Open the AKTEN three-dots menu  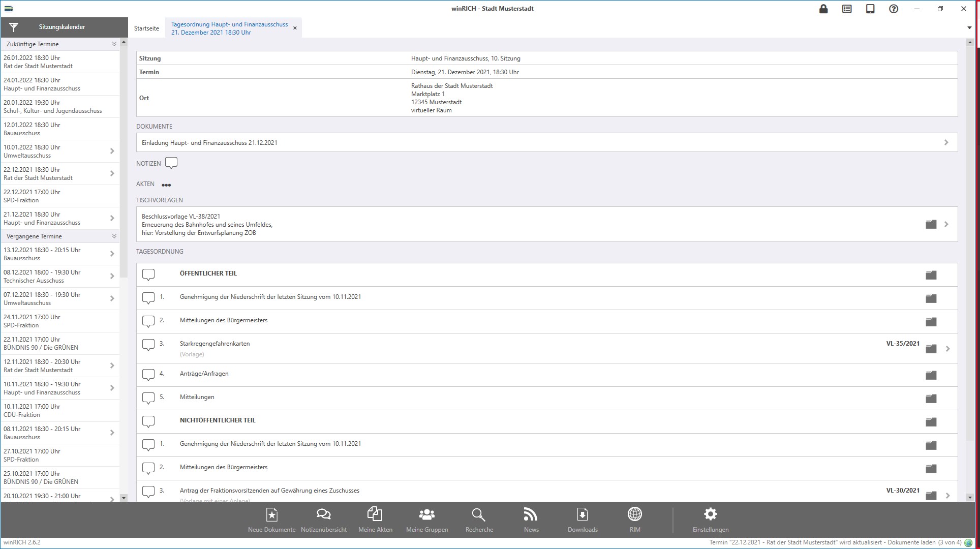[166, 185]
